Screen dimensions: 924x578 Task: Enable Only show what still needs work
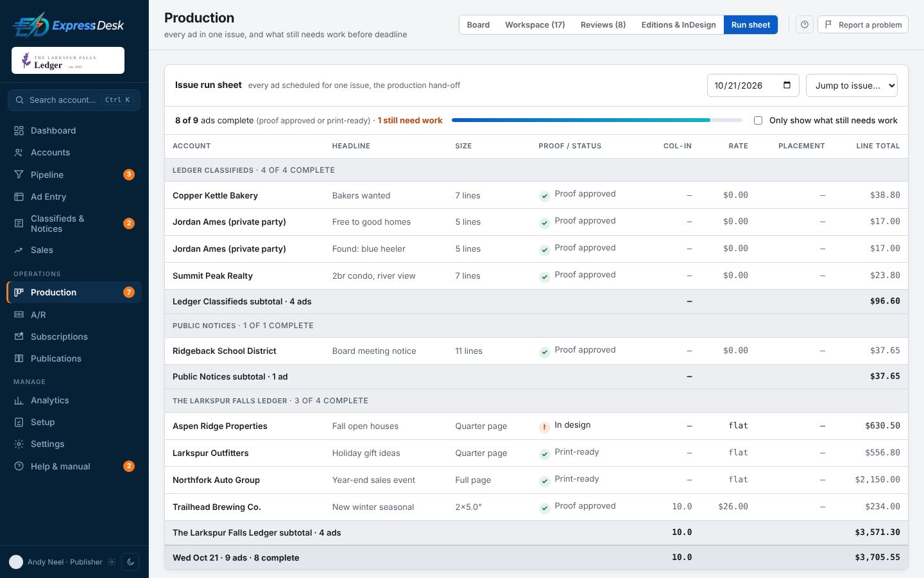(758, 121)
